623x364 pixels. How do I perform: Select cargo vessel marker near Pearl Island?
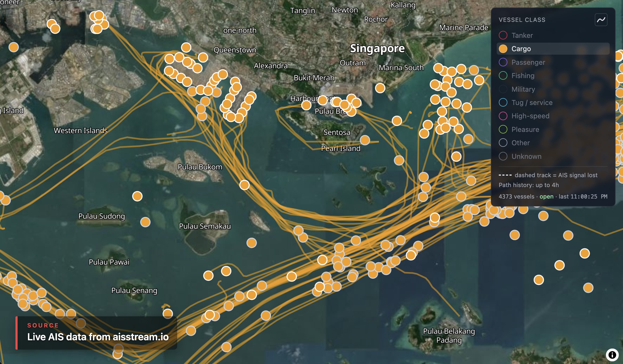(365, 140)
